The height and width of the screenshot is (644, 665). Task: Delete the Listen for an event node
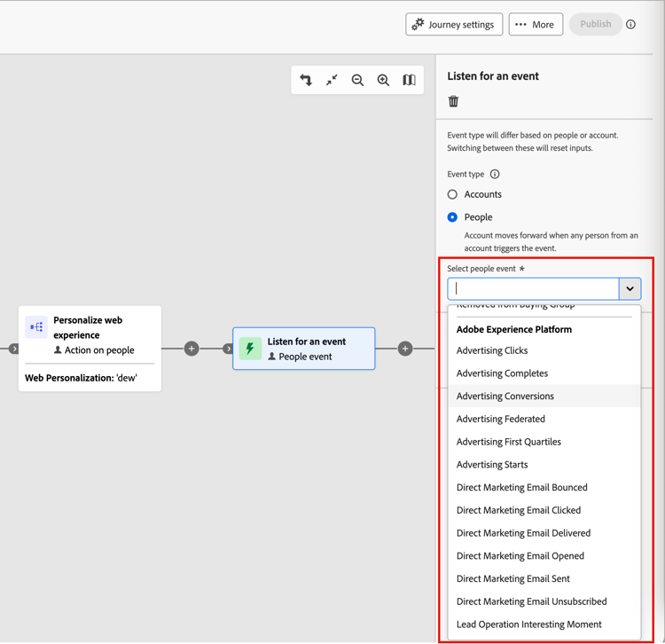[453, 101]
